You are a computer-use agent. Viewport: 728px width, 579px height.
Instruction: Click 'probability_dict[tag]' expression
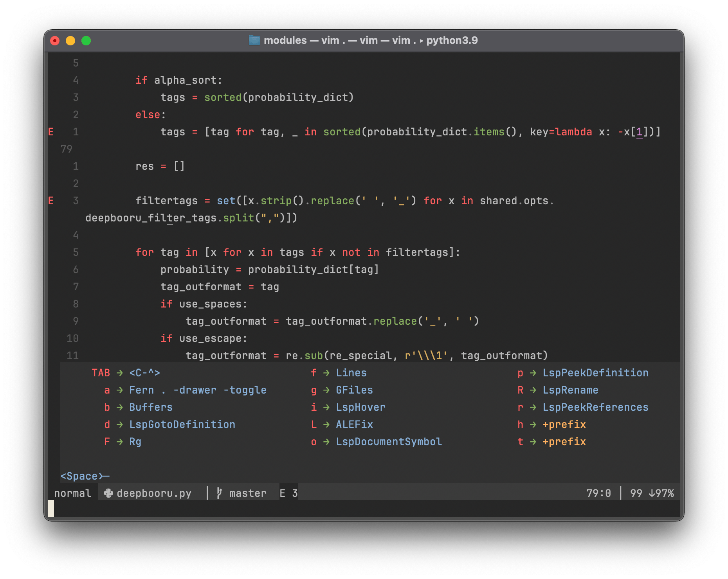pos(314,270)
